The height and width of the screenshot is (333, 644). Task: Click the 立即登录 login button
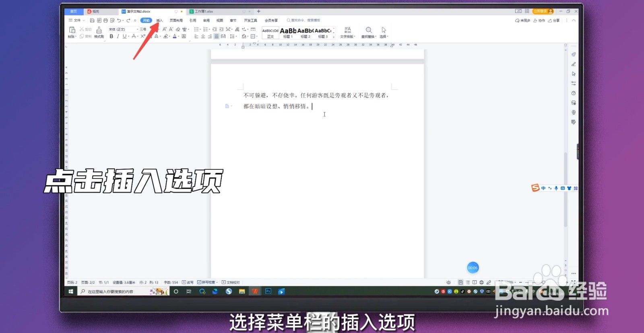pyautogui.click(x=543, y=11)
